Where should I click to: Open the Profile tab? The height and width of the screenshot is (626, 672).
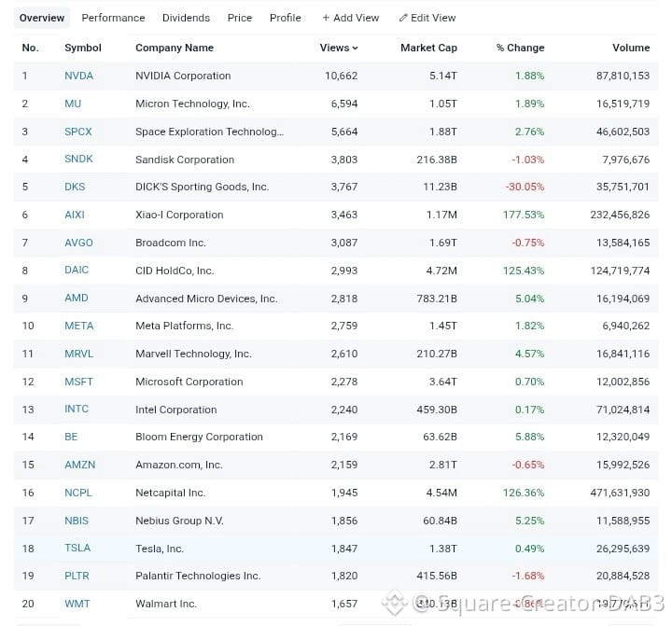click(x=285, y=18)
